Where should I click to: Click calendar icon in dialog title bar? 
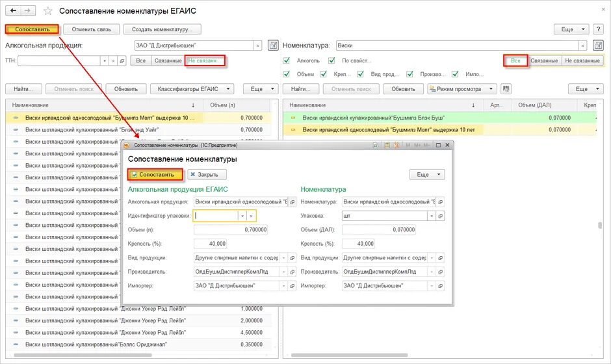tap(396, 145)
